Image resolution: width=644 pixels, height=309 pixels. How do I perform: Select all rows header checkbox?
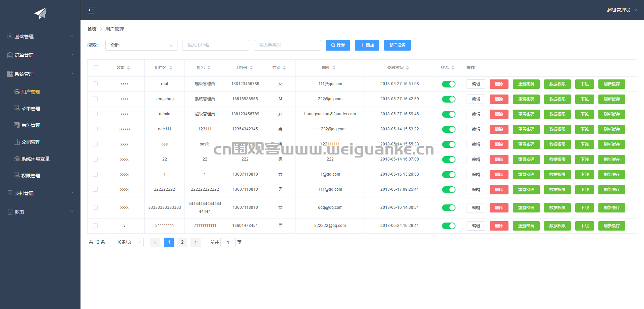coord(96,68)
